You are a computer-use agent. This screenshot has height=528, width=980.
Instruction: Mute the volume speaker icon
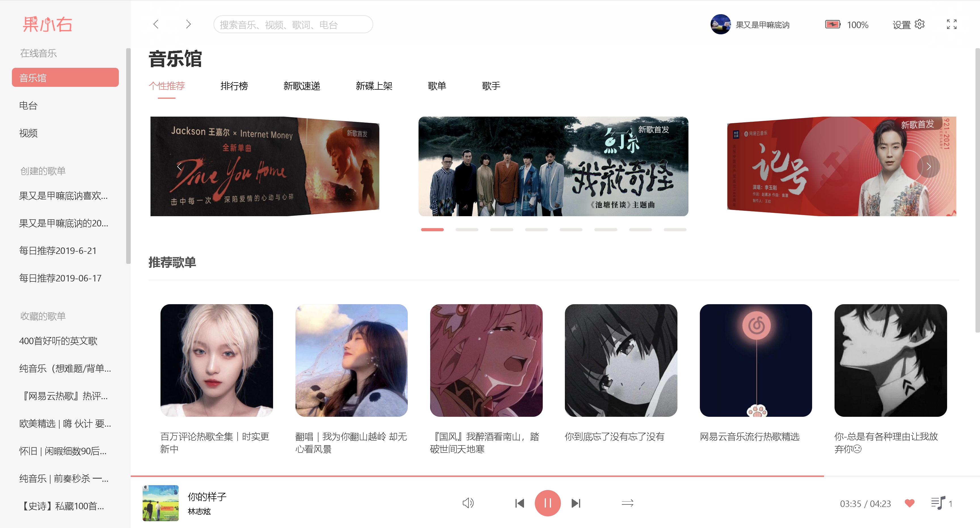click(x=468, y=503)
